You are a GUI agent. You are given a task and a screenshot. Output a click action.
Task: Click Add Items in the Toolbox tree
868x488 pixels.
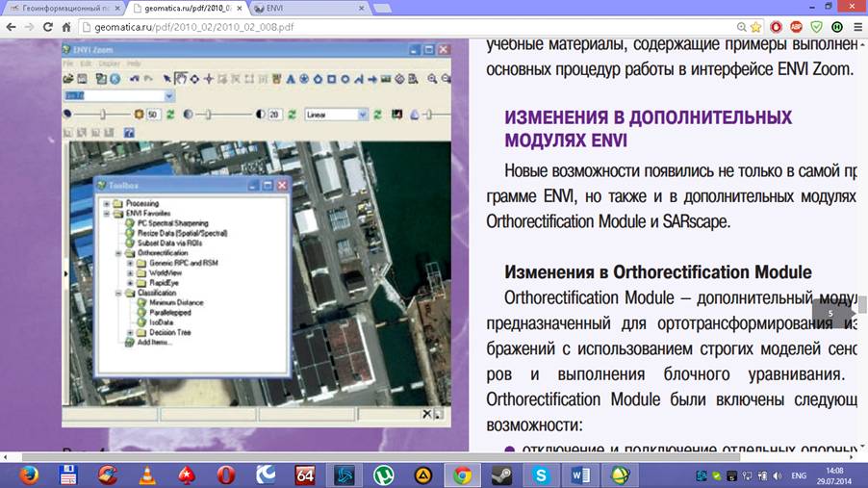(x=155, y=343)
